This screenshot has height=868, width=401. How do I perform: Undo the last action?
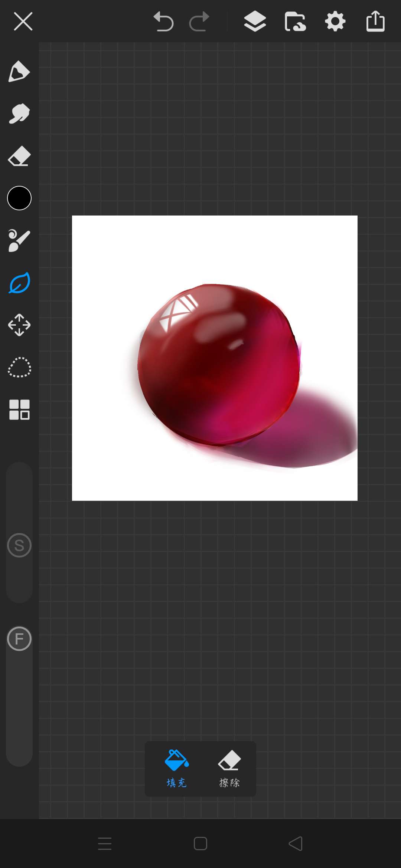coord(163,22)
